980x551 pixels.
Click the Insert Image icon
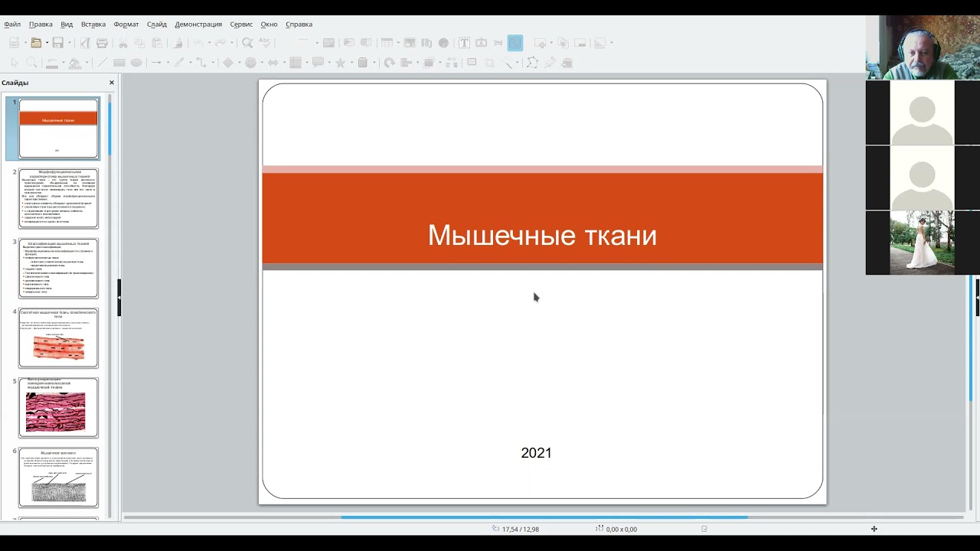(x=410, y=43)
